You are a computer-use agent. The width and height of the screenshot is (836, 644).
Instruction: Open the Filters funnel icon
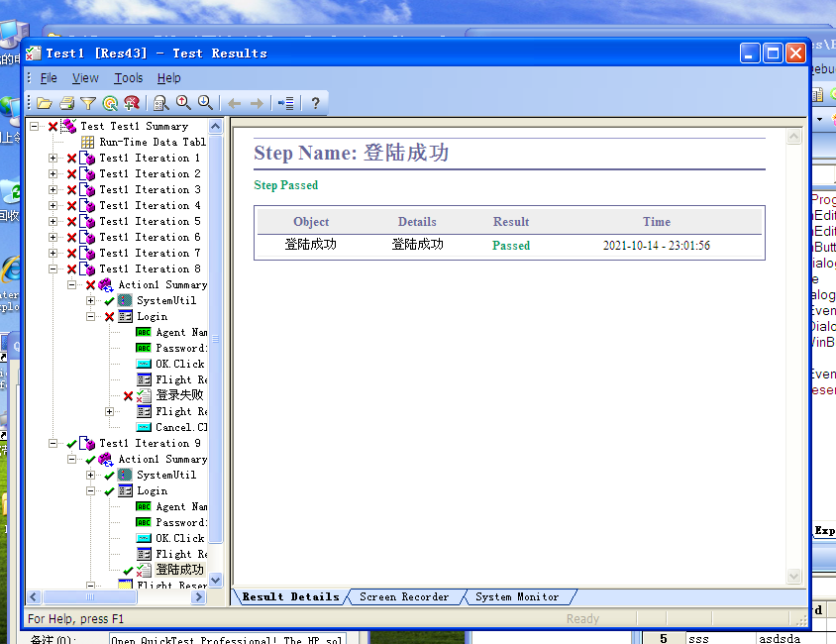pyautogui.click(x=88, y=103)
